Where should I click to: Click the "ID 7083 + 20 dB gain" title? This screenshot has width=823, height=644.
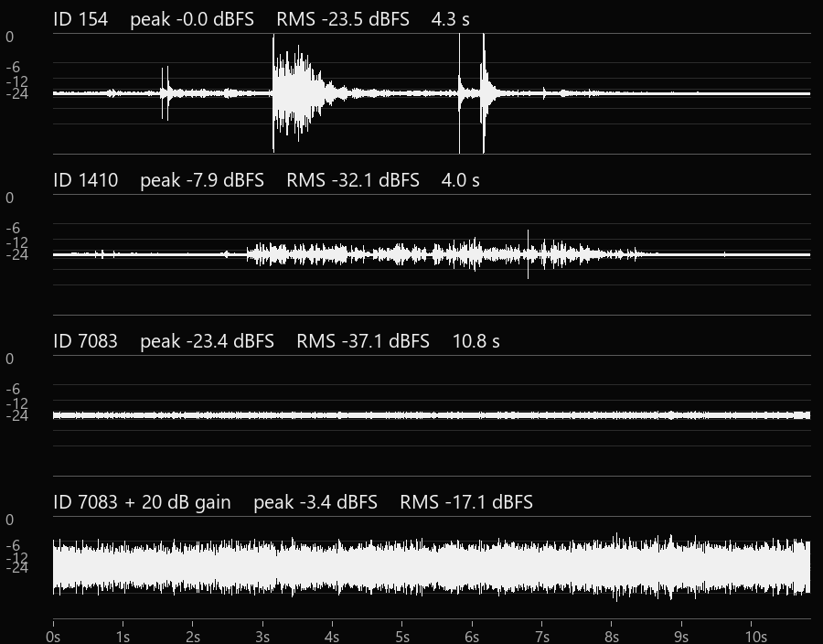coord(142,503)
